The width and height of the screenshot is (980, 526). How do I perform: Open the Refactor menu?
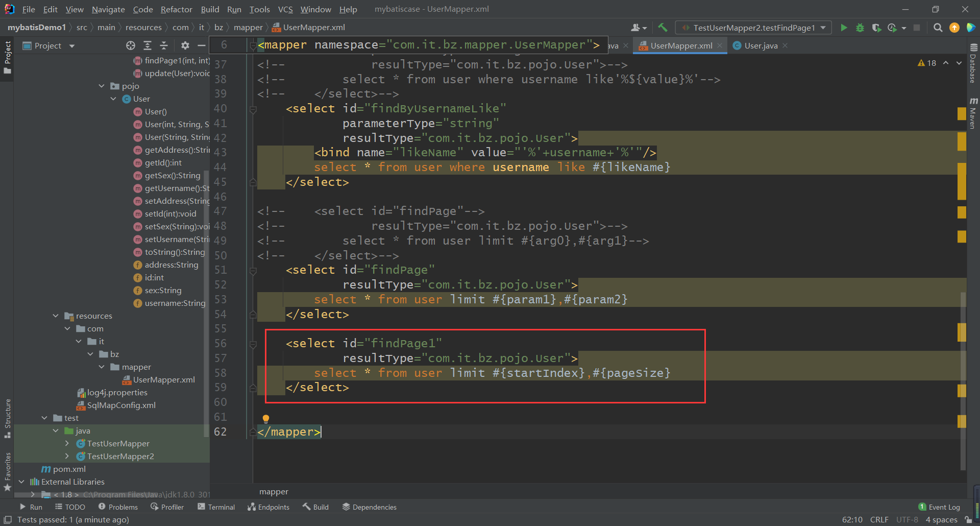(177, 9)
